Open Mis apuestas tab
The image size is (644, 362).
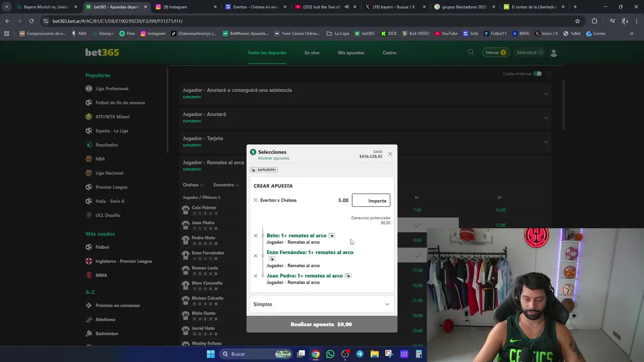click(x=351, y=53)
